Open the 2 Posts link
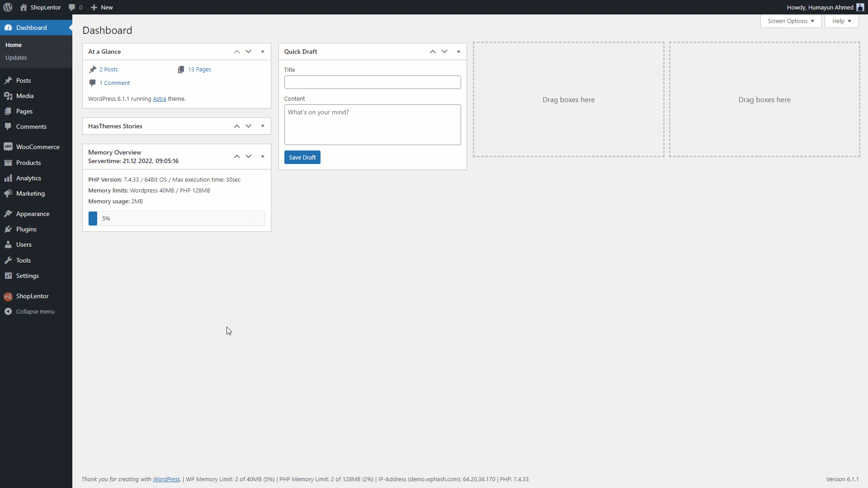Screen dimensions: 868x488 click(108, 69)
